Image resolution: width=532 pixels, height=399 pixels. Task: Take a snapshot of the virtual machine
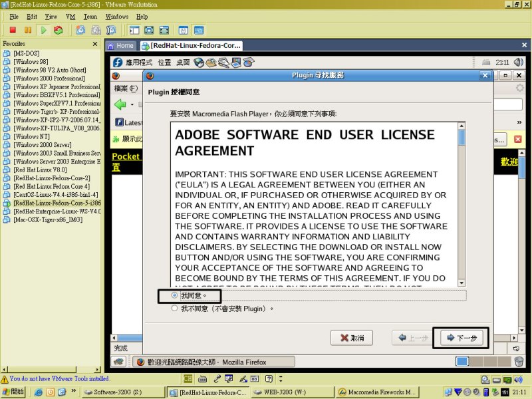(x=80, y=30)
